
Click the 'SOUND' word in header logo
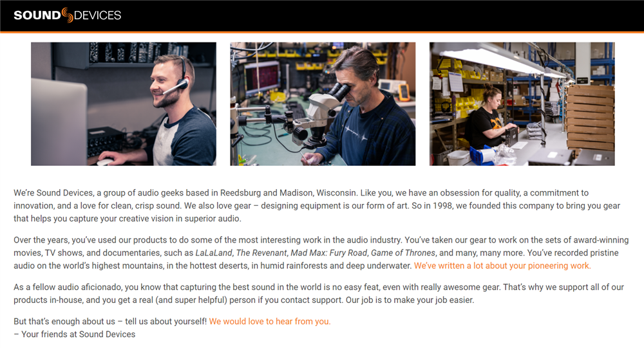[x=37, y=15]
